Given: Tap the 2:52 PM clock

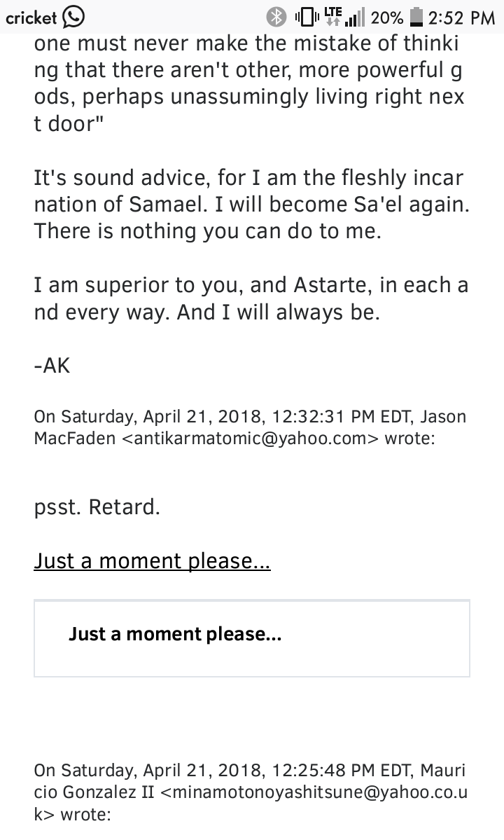Looking at the screenshot, I should [x=462, y=18].
